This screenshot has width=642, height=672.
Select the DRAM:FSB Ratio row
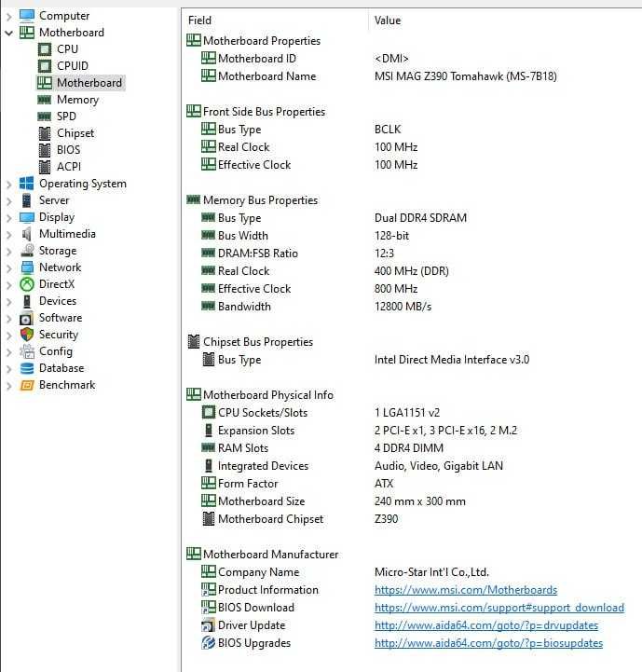tap(258, 254)
